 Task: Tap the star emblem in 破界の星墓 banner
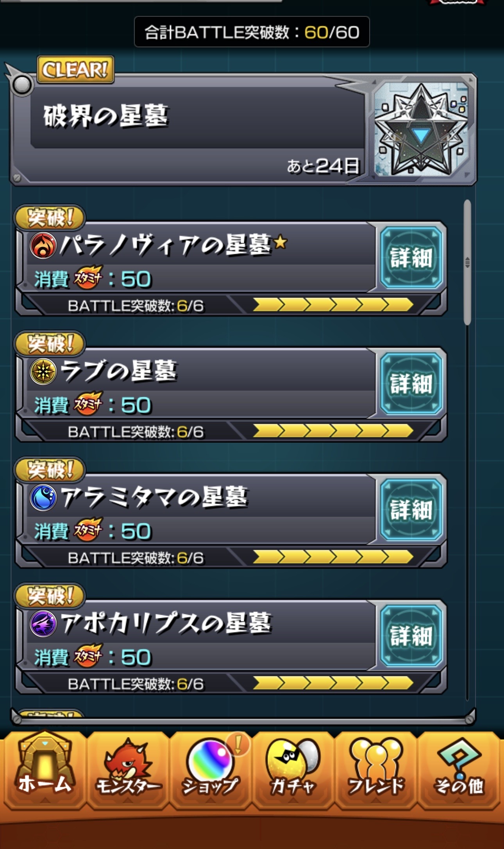coord(421,129)
